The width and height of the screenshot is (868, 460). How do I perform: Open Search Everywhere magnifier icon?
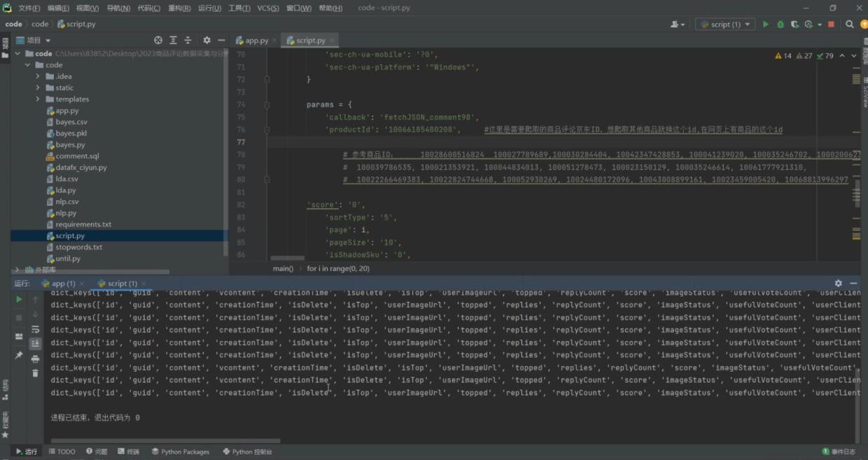[x=848, y=24]
